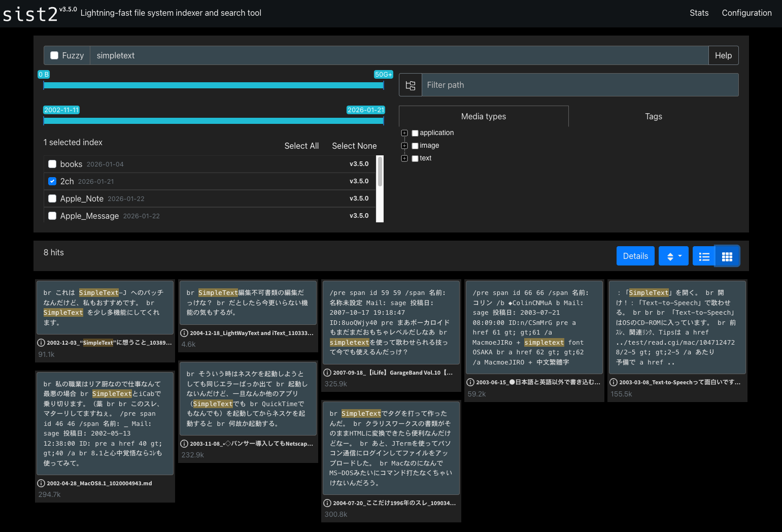Switch to grid view mode
This screenshot has width=782, height=532.
point(727,256)
